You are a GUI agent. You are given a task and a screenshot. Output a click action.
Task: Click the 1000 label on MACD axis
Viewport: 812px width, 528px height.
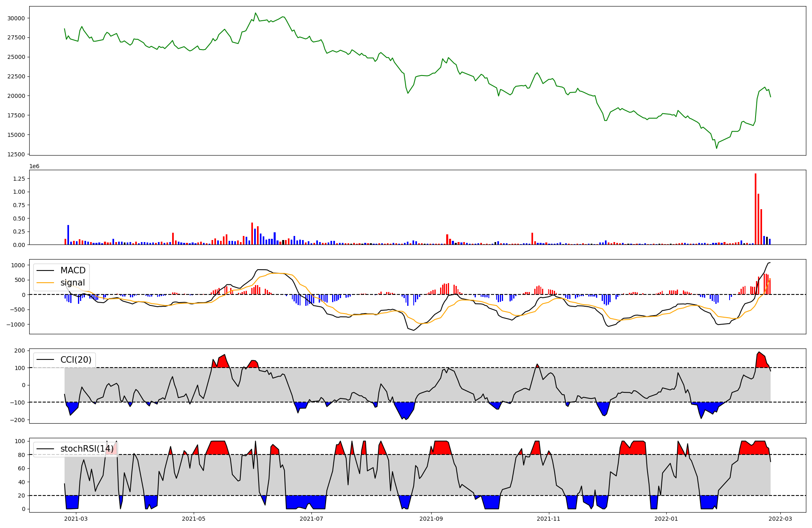[18, 265]
